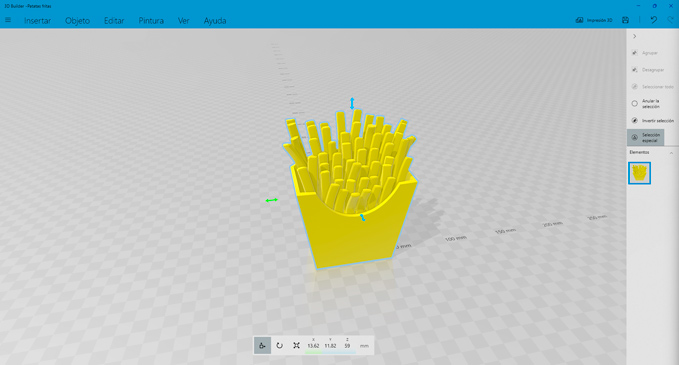Click the blue vertical arrow handle above fries
This screenshot has width=679, height=365.
(x=352, y=103)
